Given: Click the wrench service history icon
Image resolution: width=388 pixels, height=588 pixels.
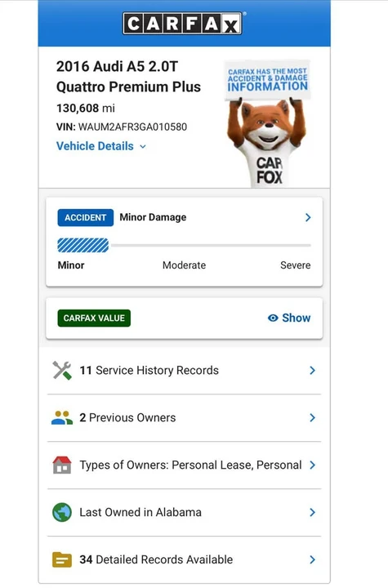Looking at the screenshot, I should pyautogui.click(x=62, y=371).
